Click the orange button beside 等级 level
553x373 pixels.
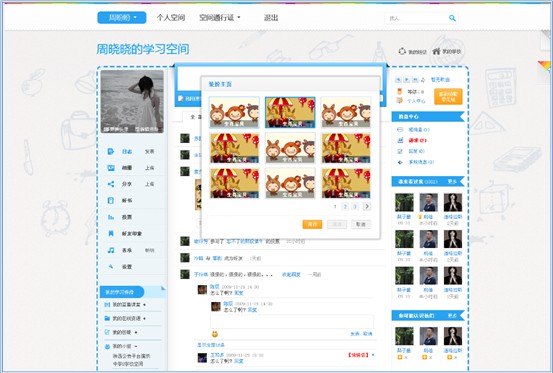[448, 96]
